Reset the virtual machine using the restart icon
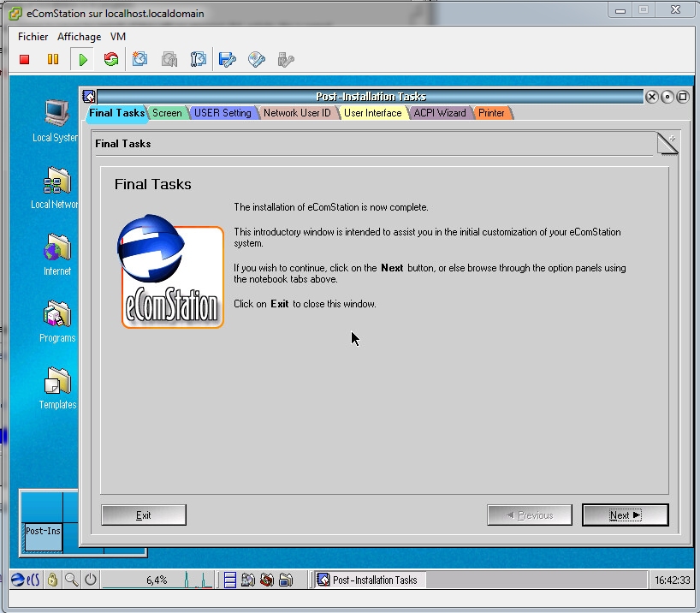Image resolution: width=700 pixels, height=613 pixels. (x=111, y=59)
